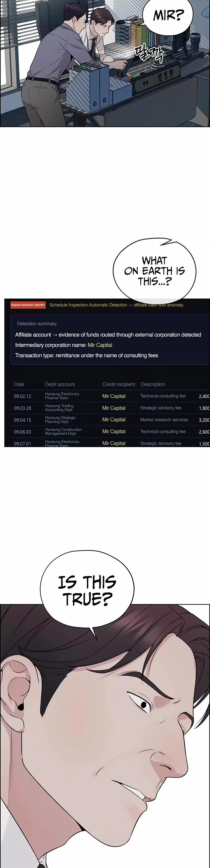
Task: Click the WHAT ON EARTH IS THIS speech bubble
Action: [x=154, y=270]
